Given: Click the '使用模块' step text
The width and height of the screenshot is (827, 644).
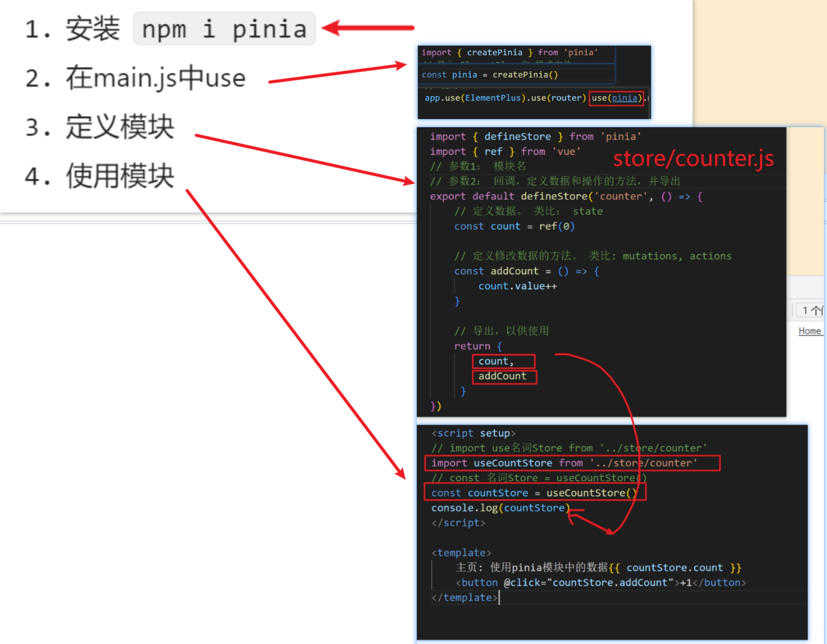Looking at the screenshot, I should click(x=120, y=176).
